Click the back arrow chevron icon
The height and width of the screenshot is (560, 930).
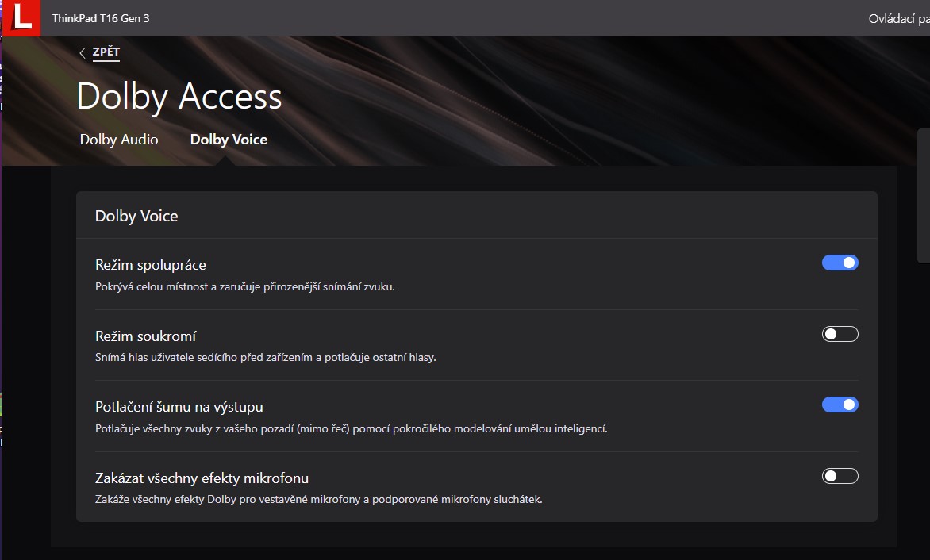click(83, 53)
